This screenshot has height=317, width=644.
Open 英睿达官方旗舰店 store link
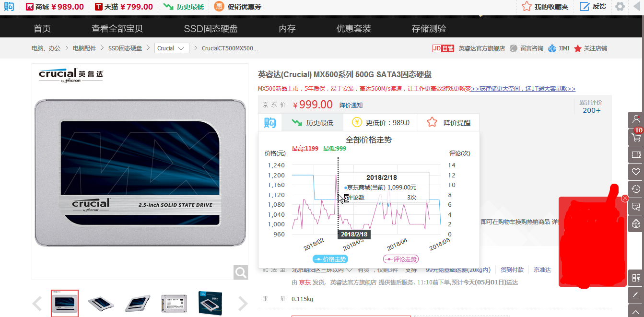click(482, 48)
